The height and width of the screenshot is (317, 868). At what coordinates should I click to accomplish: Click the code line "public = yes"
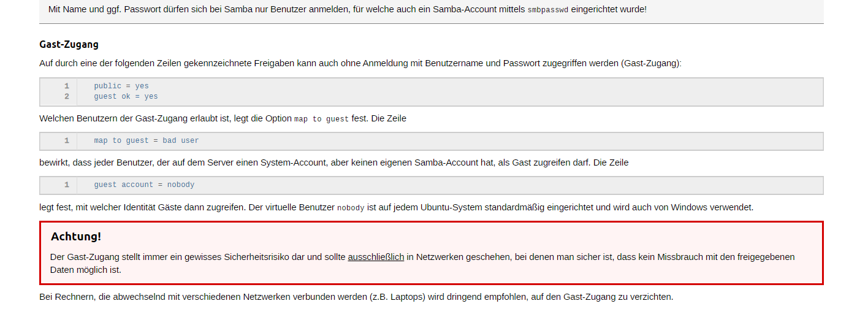pyautogui.click(x=121, y=86)
